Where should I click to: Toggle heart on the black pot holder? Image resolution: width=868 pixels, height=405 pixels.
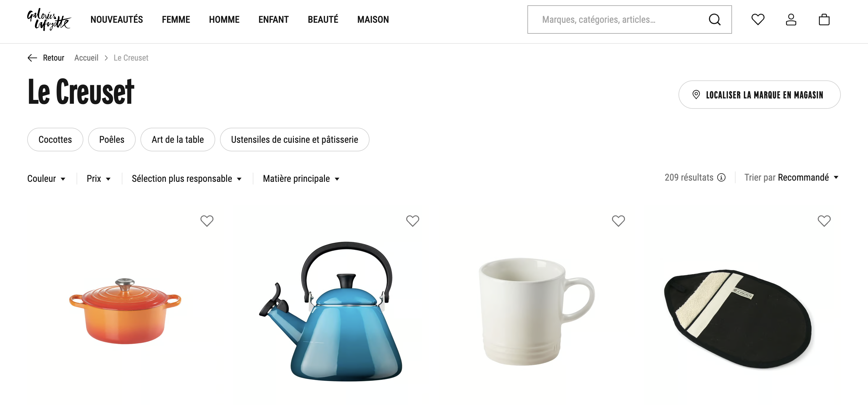[824, 221]
